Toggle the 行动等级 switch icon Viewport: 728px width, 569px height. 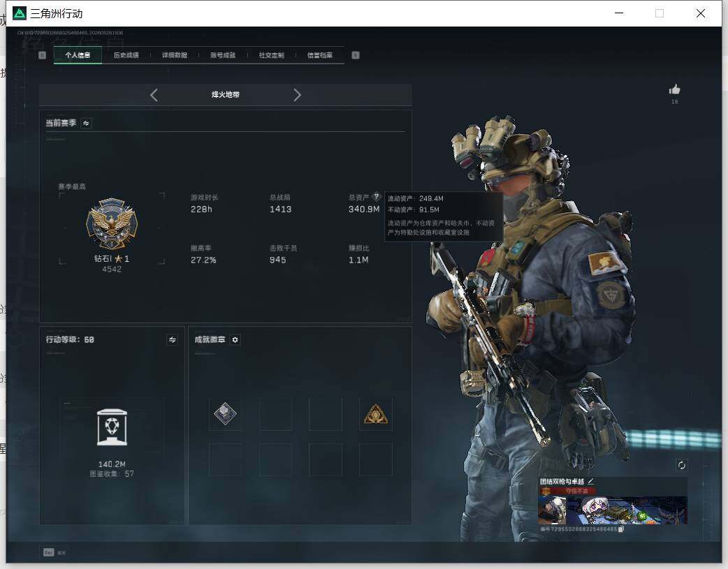click(173, 340)
